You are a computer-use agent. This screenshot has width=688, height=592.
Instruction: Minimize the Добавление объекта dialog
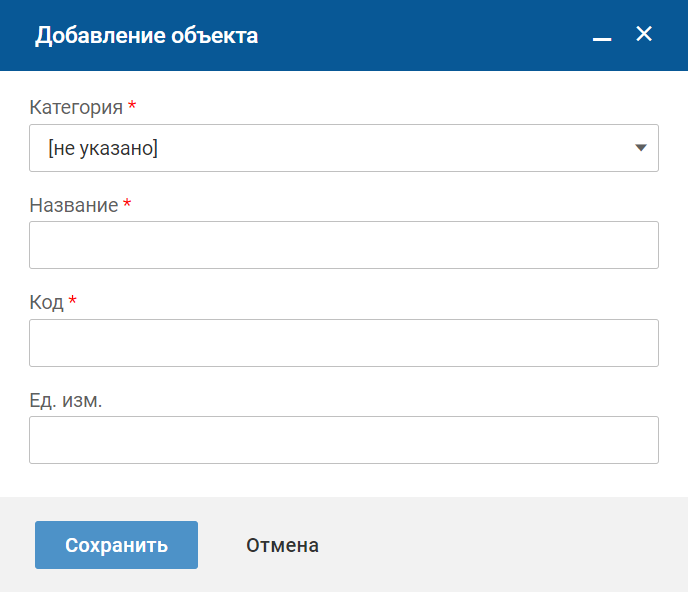[x=601, y=37]
